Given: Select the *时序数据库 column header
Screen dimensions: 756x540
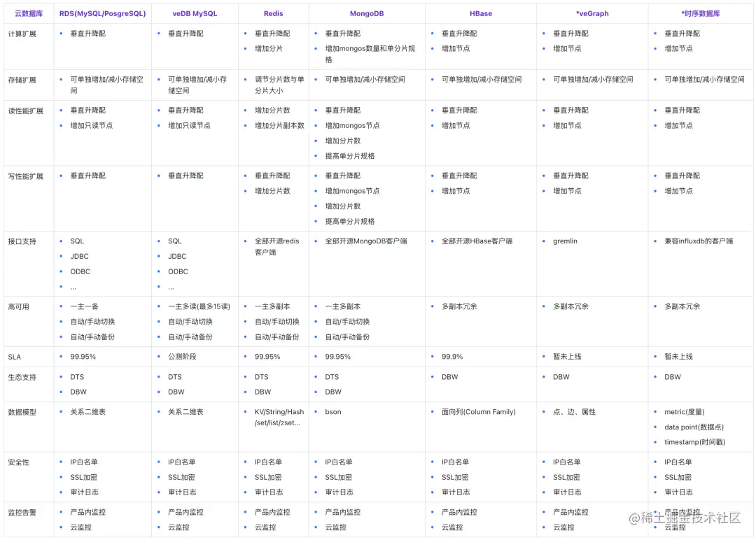Looking at the screenshot, I should tap(701, 13).
